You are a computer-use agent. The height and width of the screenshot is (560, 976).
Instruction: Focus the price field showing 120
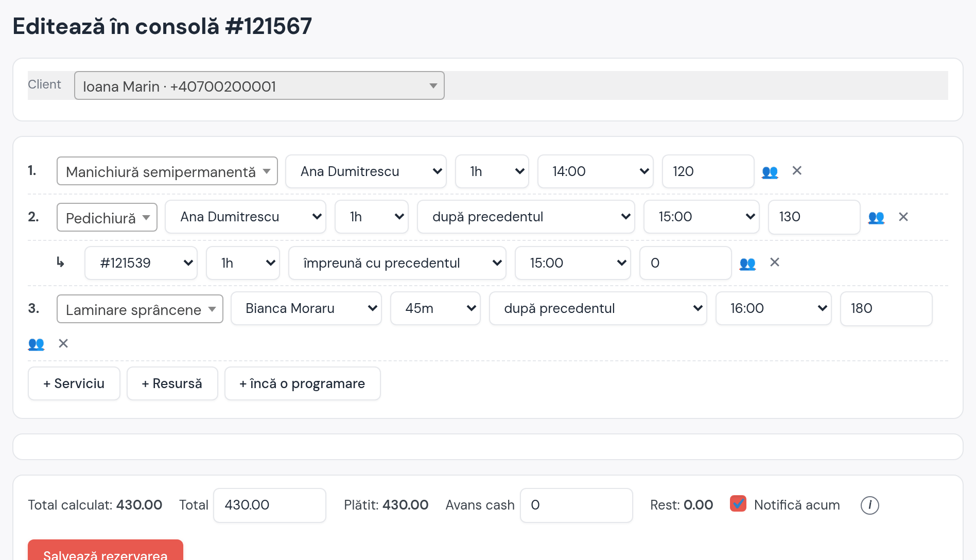pyautogui.click(x=708, y=171)
